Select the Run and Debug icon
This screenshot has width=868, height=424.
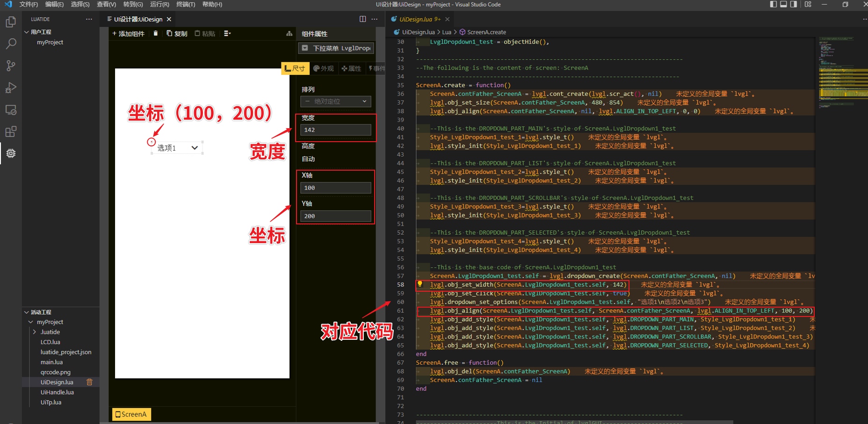[11, 88]
